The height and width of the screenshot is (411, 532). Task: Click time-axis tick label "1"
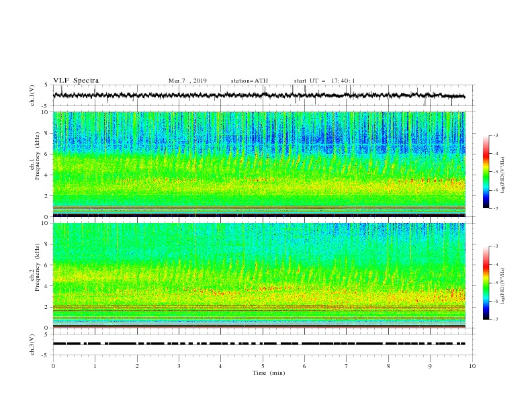click(x=95, y=366)
